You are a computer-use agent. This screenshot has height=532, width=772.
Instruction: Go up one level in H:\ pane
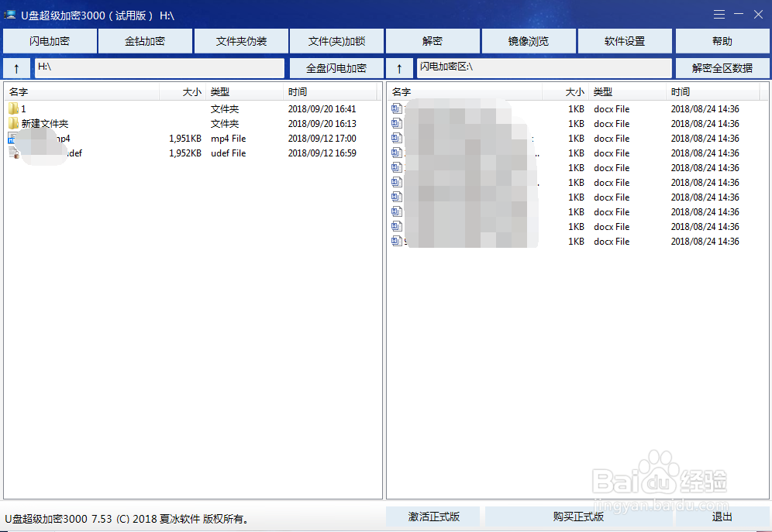click(x=17, y=68)
